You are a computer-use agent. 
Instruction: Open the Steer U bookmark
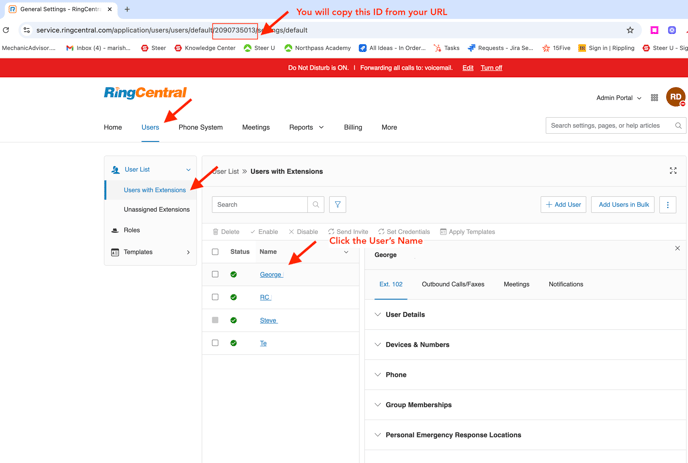click(259, 48)
